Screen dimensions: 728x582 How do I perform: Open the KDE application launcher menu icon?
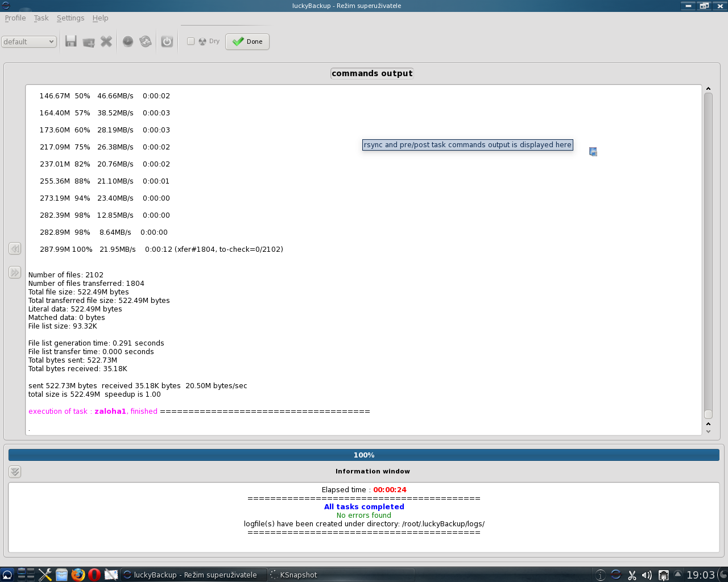[7, 575]
